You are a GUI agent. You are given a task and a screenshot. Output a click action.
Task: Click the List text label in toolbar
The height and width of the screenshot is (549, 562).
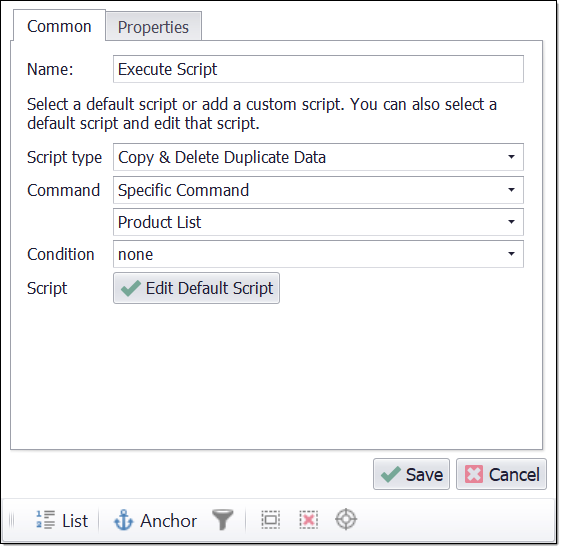click(75, 522)
